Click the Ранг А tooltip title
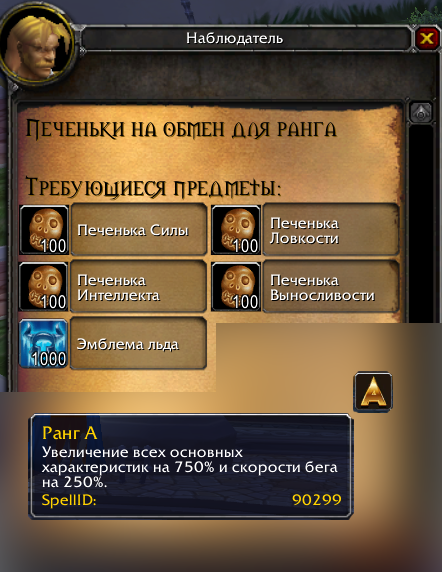Image resolution: width=442 pixels, height=572 pixels. tap(70, 433)
